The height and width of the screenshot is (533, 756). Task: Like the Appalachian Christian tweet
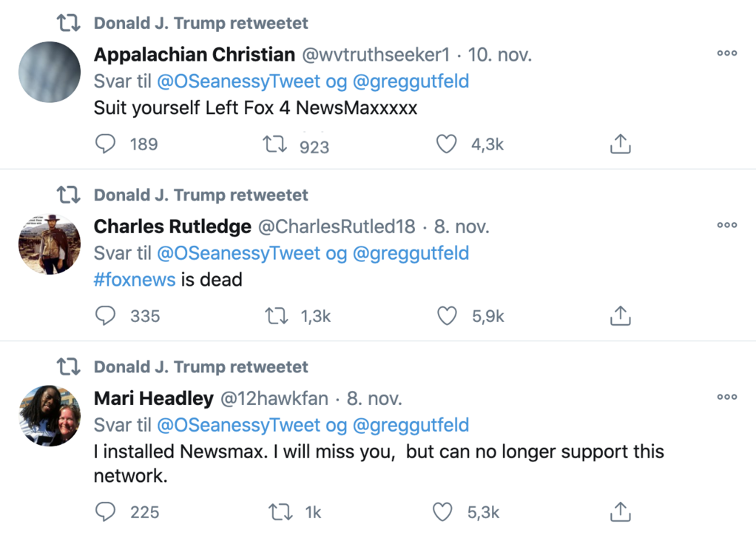point(446,144)
